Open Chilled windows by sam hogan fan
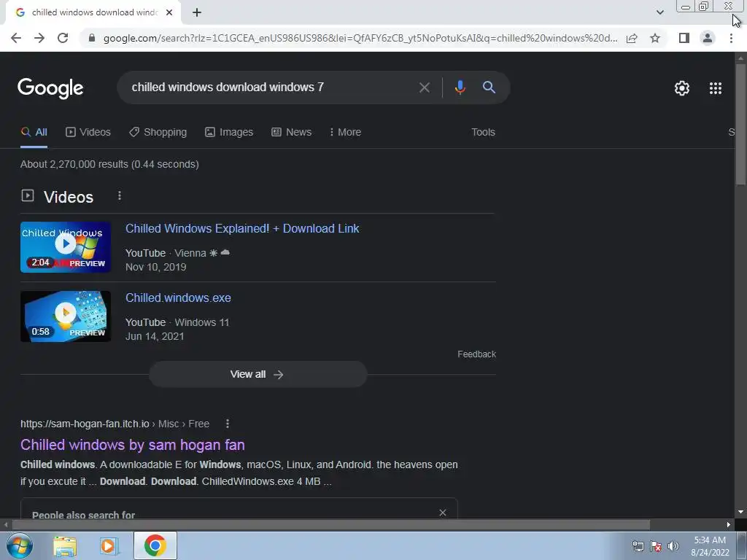 pos(133,445)
